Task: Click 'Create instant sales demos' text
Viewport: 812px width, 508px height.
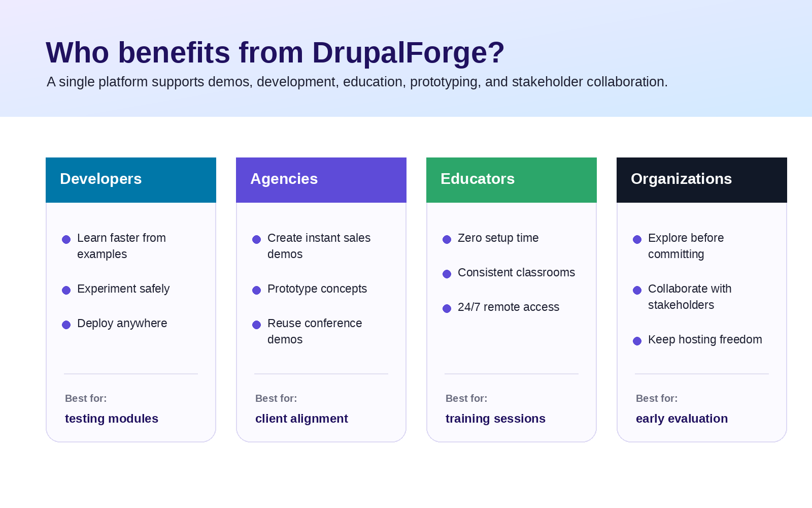Action: point(319,246)
